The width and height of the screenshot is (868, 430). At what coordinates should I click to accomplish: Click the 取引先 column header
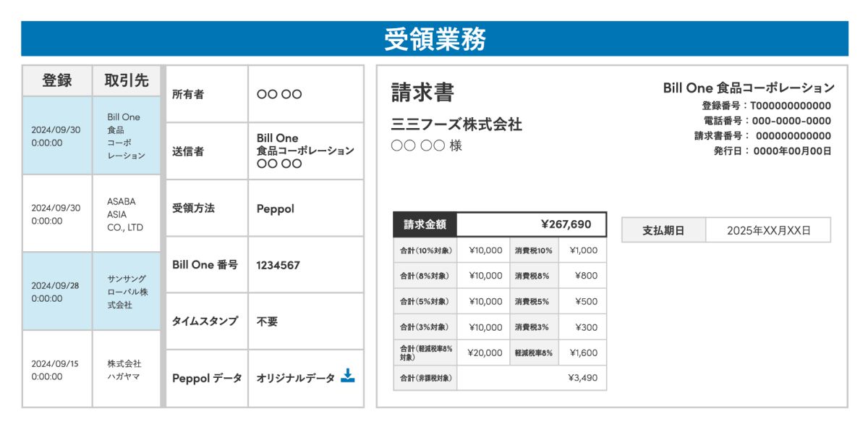coord(127,81)
